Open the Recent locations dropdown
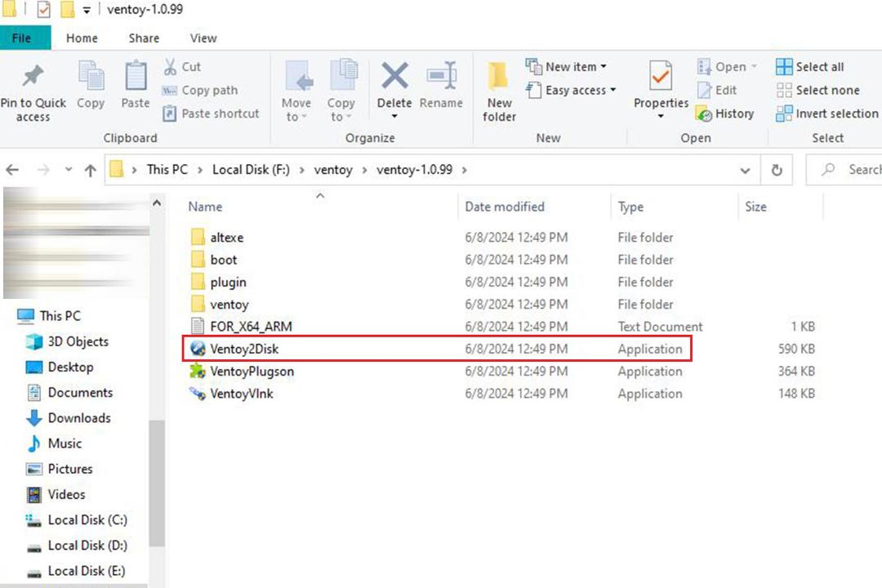The image size is (882, 588). click(x=68, y=169)
